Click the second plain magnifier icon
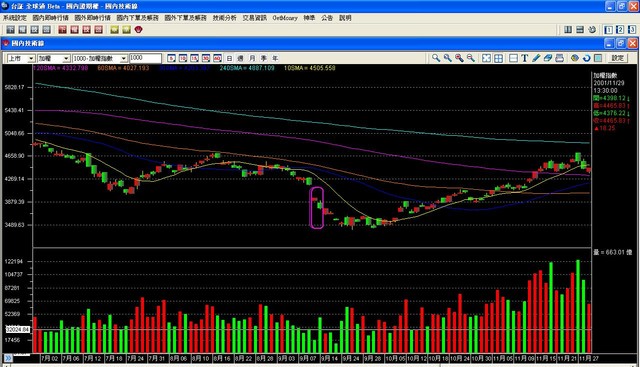 [x=447, y=58]
